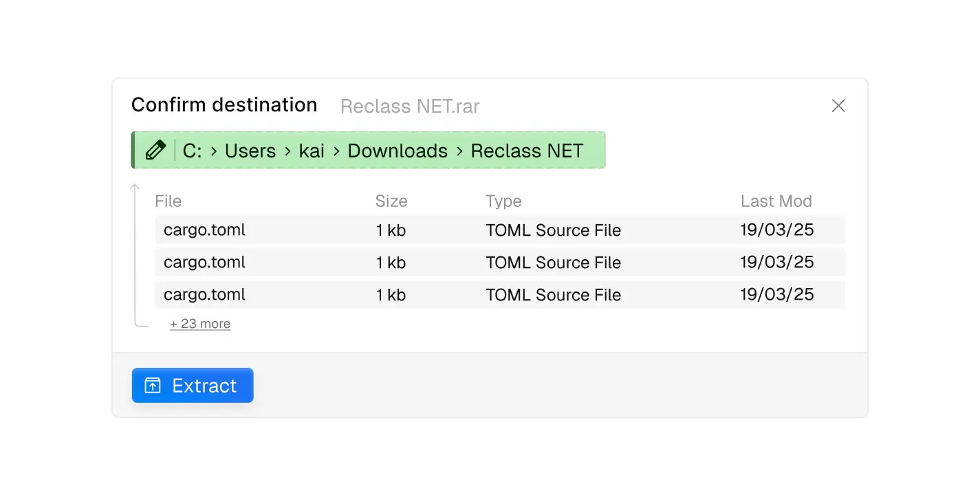This screenshot has height=495, width=980.
Task: Select Users in the path breadcrumb
Action: [250, 151]
